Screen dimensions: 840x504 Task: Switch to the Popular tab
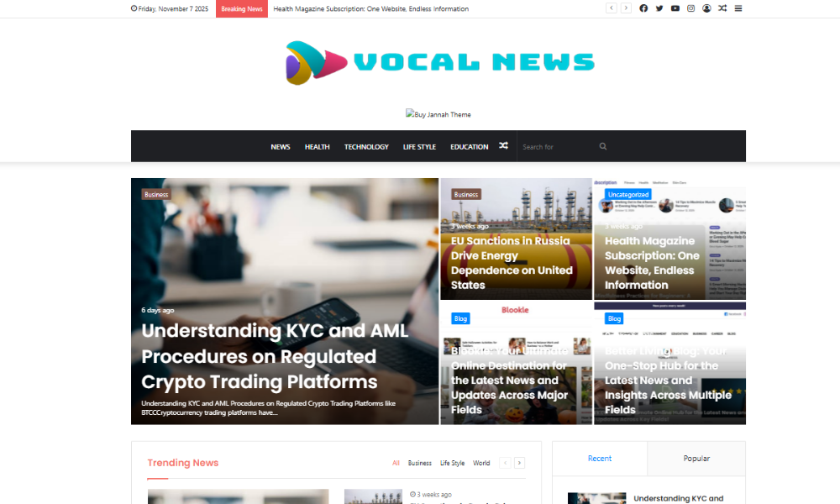tap(696, 459)
